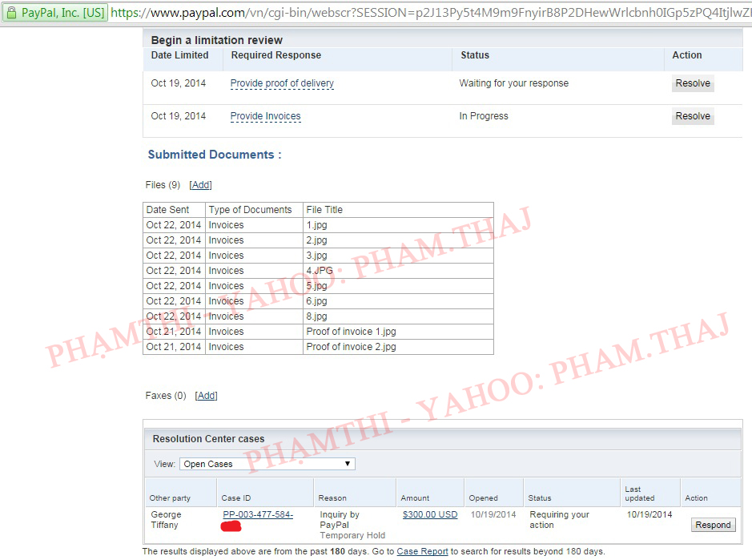This screenshot has width=752, height=560.
Task: Click the Respond button for George Tiffany
Action: click(713, 525)
